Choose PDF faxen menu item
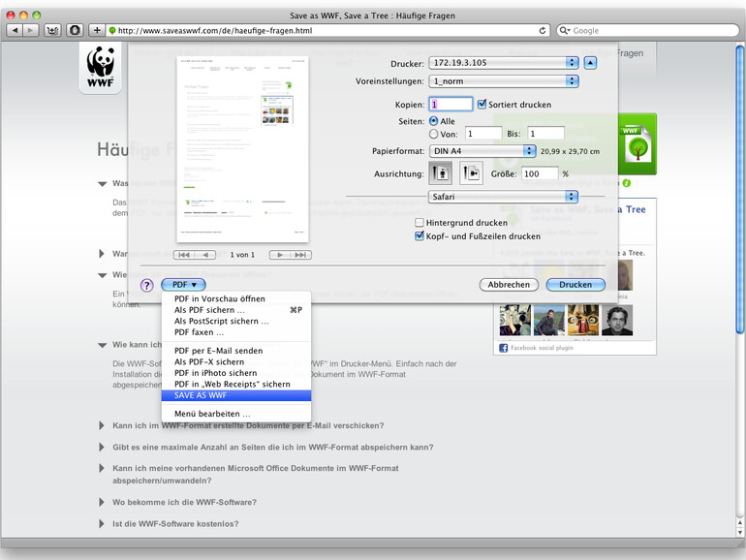Screen dimensions: 746x560 click(236, 332)
